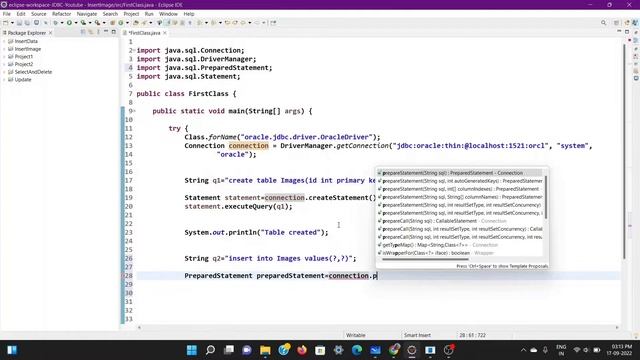Close the *FirstClass.java editor tab
The height and width of the screenshot is (360, 640).
click(165, 33)
